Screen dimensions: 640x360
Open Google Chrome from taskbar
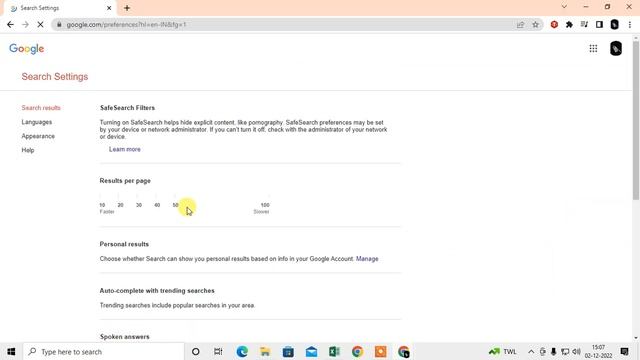point(358,351)
